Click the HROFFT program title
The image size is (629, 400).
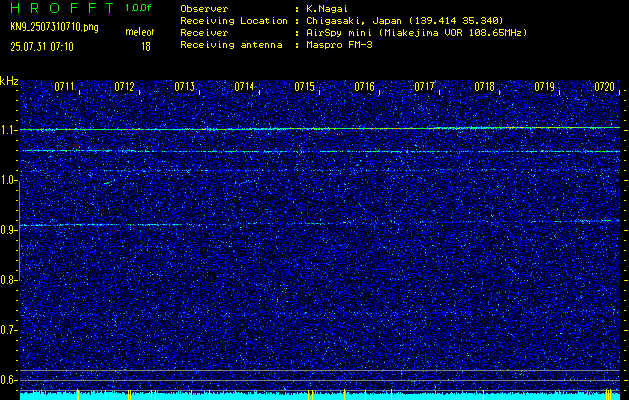63,8
